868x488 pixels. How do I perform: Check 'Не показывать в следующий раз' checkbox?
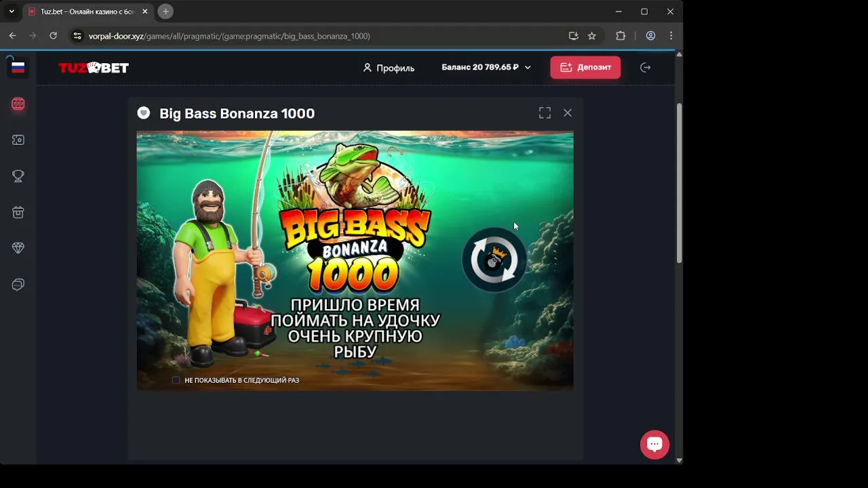176,380
